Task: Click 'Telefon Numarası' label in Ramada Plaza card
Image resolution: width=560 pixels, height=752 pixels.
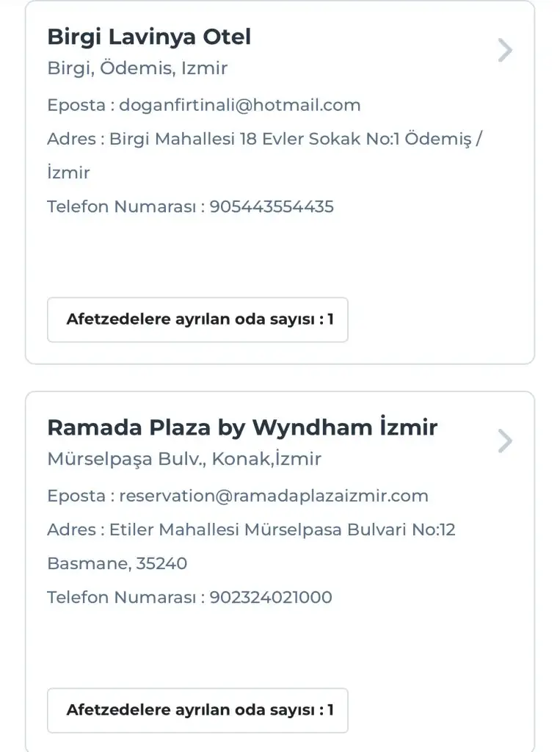Action: [x=120, y=597]
